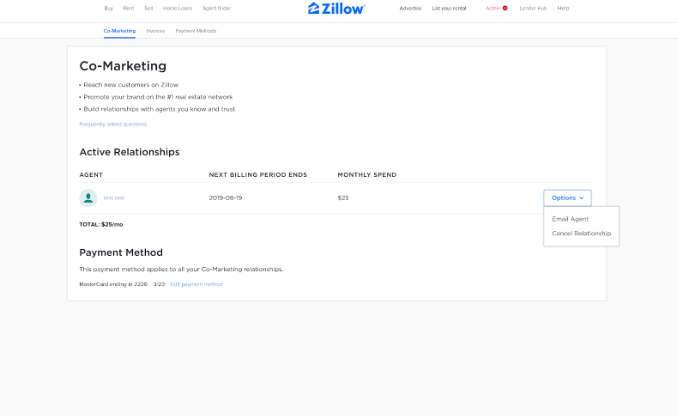Click Edit payment method link
Image resolution: width=678 pixels, height=416 pixels.
pyautogui.click(x=196, y=284)
